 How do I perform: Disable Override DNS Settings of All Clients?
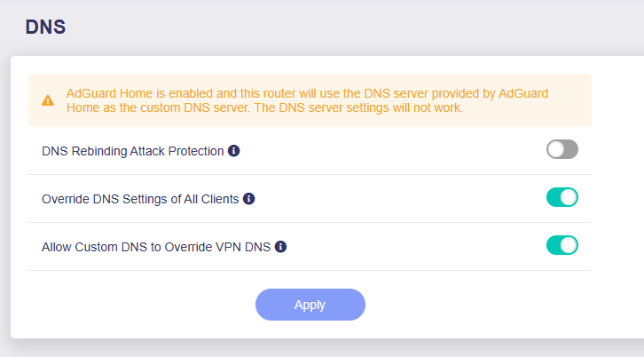562,198
